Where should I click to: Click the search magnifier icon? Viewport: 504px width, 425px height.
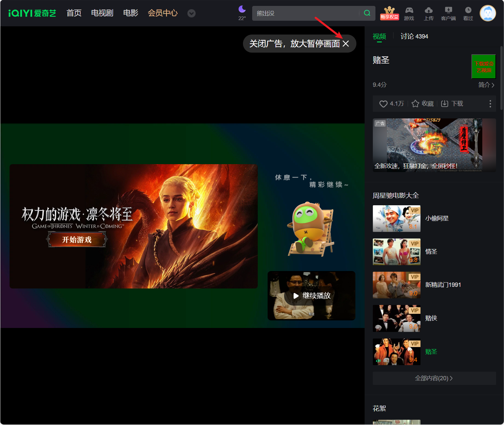point(367,13)
